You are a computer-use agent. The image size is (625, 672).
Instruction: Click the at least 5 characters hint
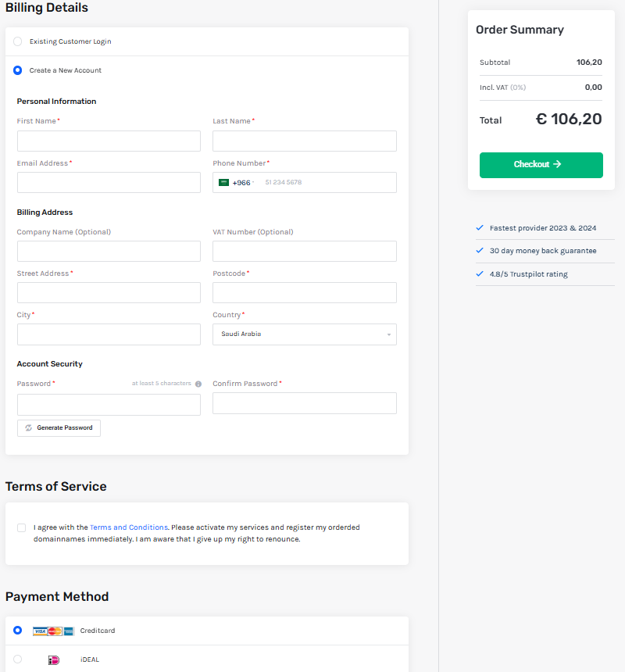pos(162,383)
